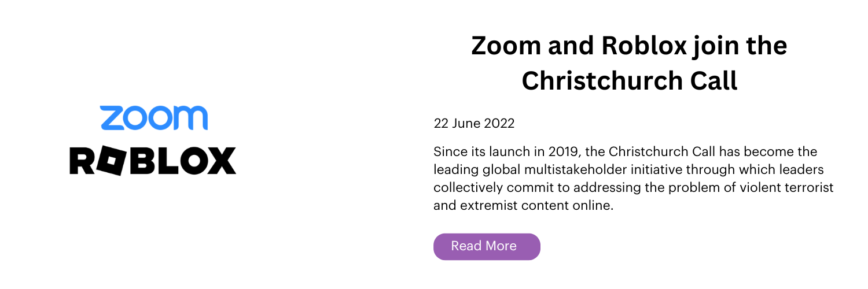This screenshot has width=868, height=289.
Task: Select the 22 June 2022 date
Action: coord(474,123)
